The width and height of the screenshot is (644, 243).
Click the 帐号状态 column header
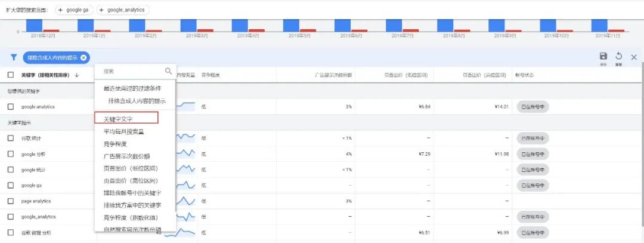click(x=525, y=75)
